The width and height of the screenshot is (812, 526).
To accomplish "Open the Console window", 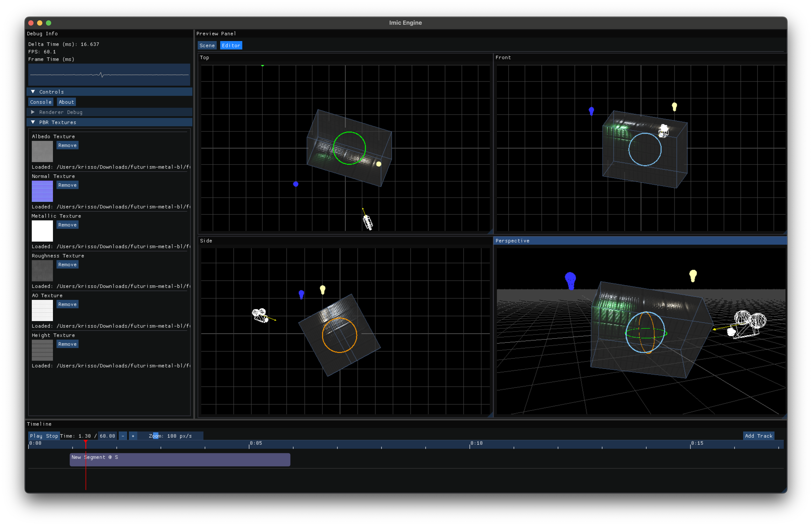I will (x=41, y=102).
